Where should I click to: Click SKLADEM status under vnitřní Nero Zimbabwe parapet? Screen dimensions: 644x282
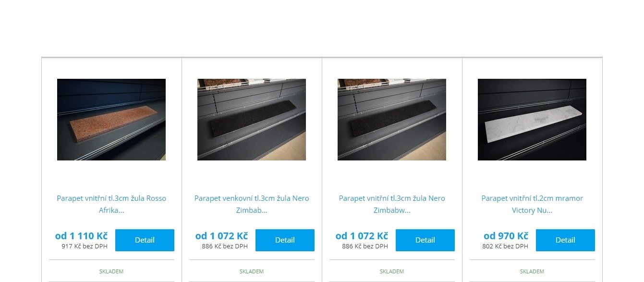point(392,271)
